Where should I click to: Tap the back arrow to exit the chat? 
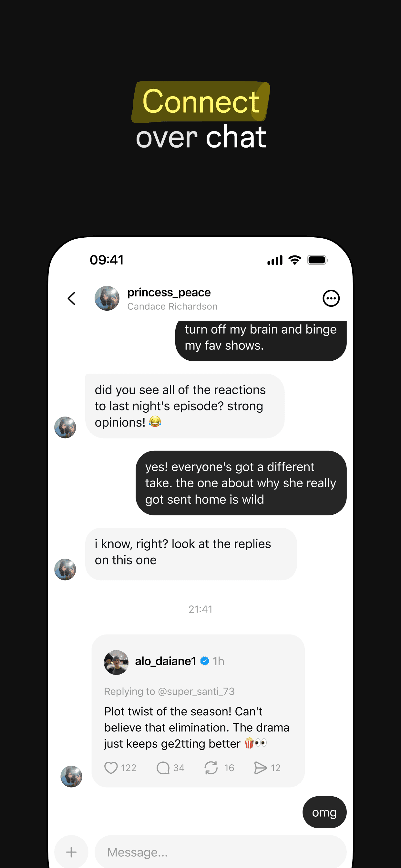(x=71, y=298)
